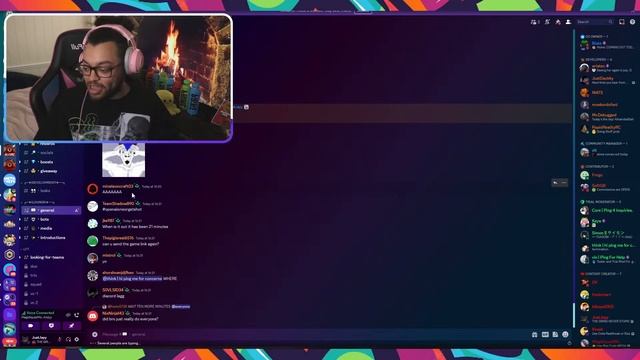
Task: Toggle microphone mute in the user panel
Action: coord(60,339)
